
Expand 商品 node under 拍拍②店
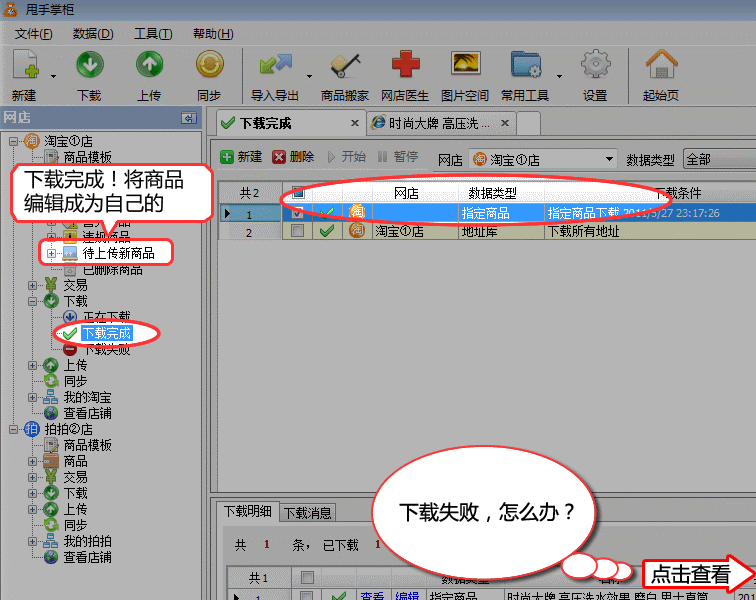point(32,462)
